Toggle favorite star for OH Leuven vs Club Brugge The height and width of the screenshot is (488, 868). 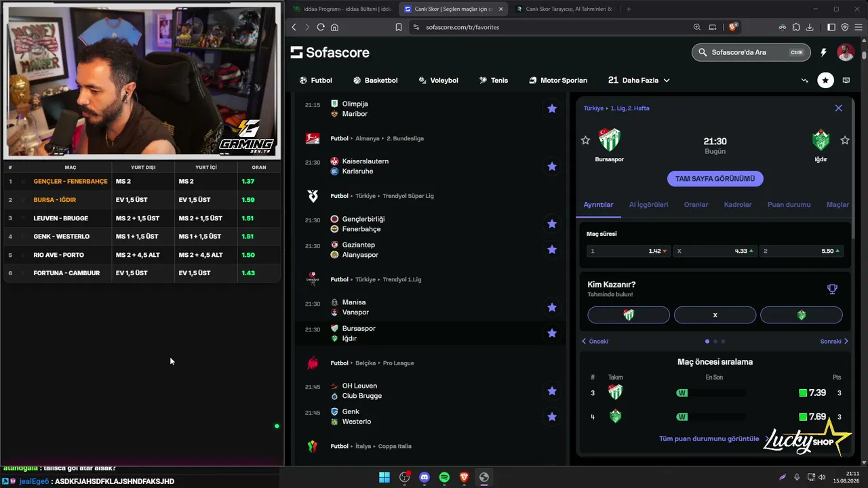click(552, 390)
